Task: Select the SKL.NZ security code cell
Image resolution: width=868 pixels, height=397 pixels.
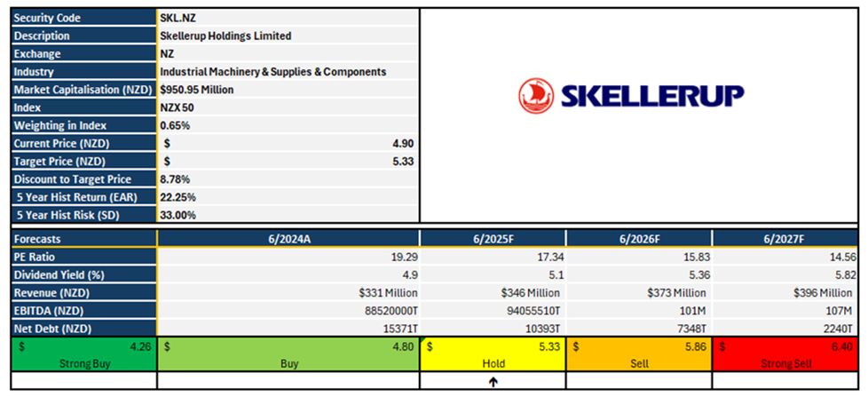Action: 288,18
